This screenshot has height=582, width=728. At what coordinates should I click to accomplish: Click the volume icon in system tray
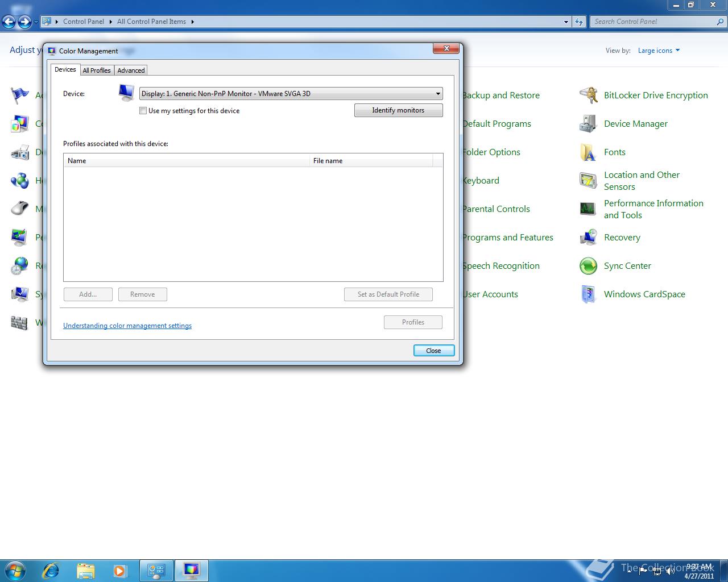670,571
